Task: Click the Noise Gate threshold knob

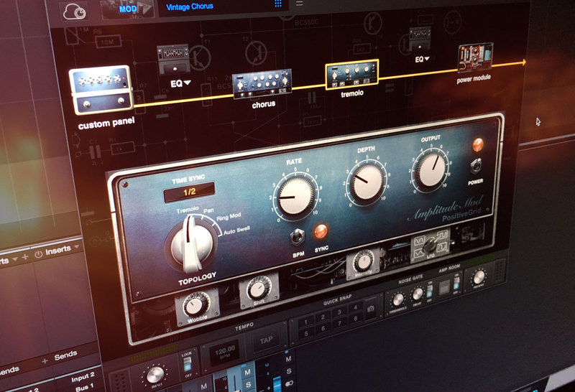Action: coord(398,300)
